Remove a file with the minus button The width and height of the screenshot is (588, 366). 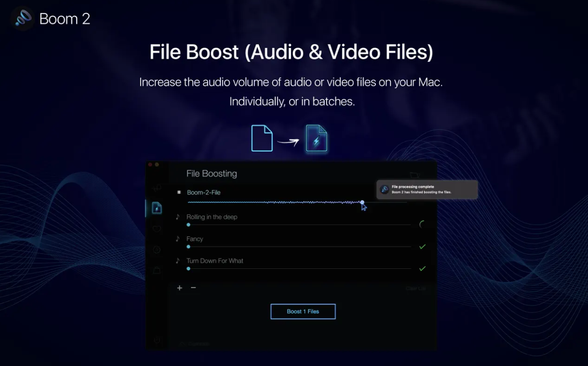[193, 288]
